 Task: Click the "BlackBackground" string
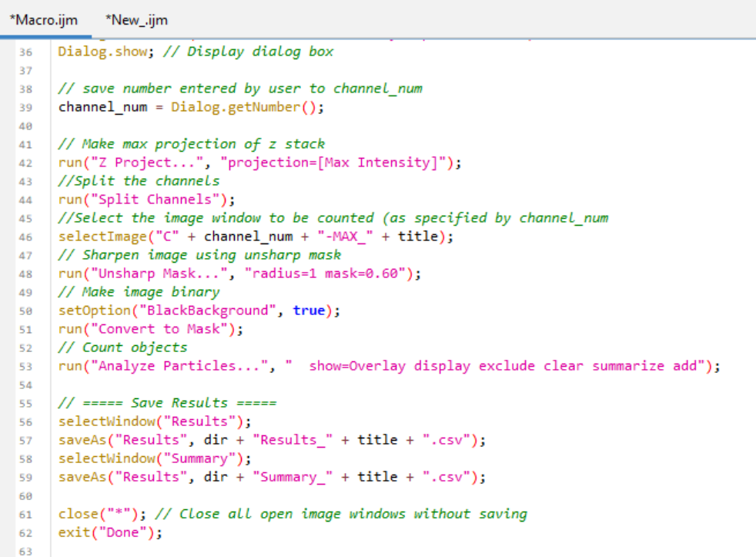(208, 310)
